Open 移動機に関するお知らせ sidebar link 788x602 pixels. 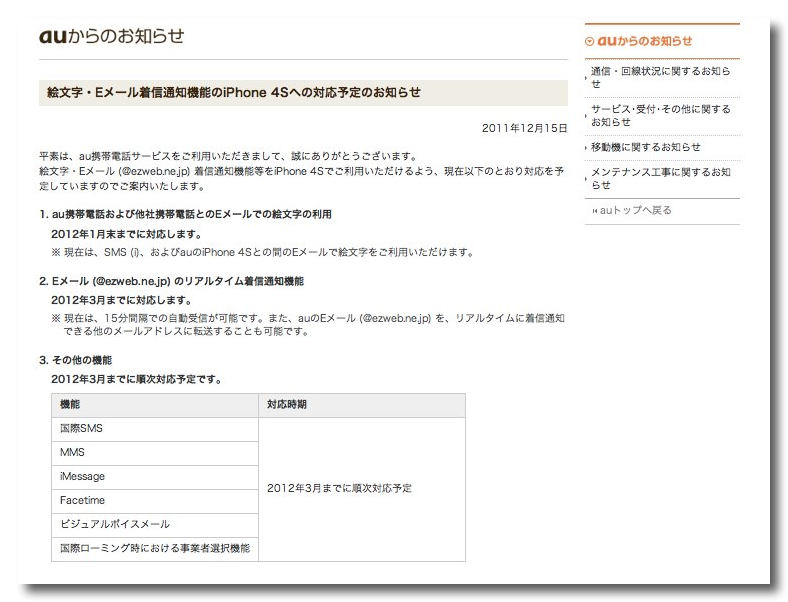pyautogui.click(x=645, y=147)
